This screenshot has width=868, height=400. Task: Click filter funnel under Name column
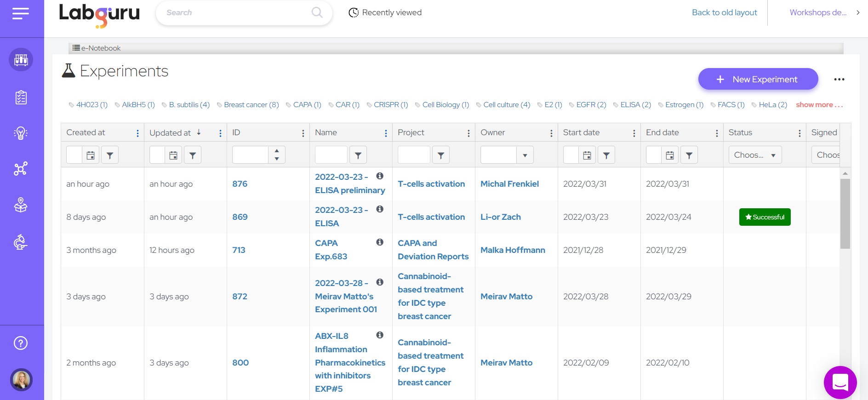pyautogui.click(x=358, y=155)
